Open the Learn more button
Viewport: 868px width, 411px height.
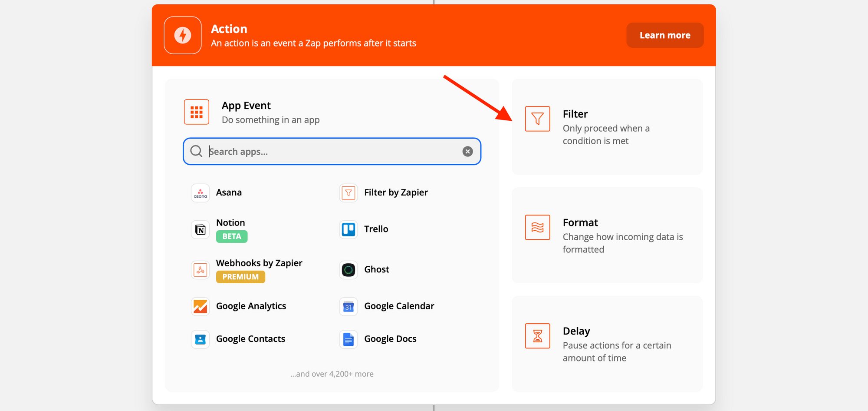click(x=665, y=35)
